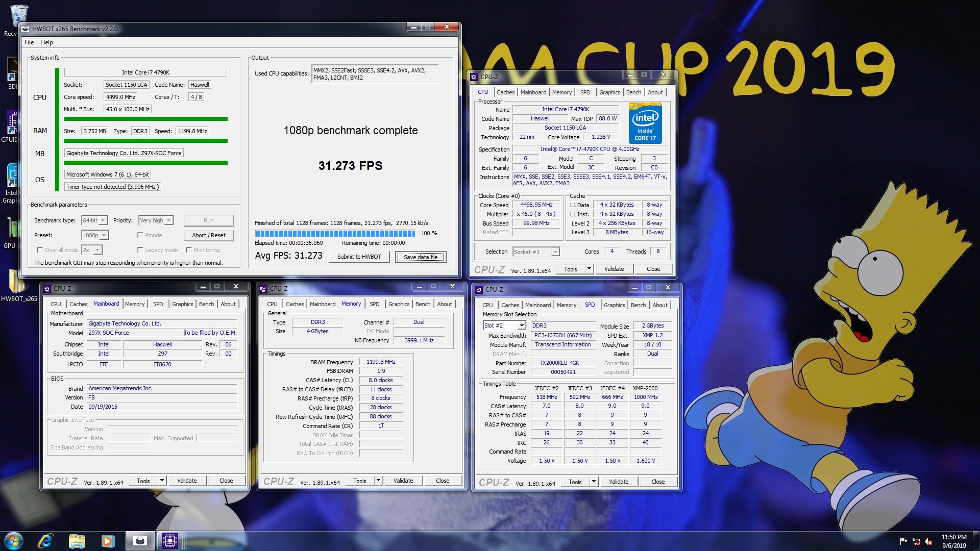Open the Socket #1 selection dropdown
Screen dimensions: 980x551
536,252
